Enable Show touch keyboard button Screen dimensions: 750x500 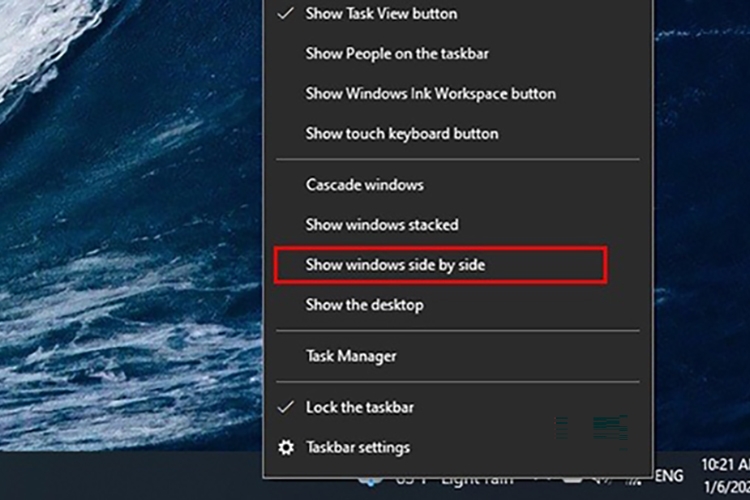pyautogui.click(x=401, y=133)
